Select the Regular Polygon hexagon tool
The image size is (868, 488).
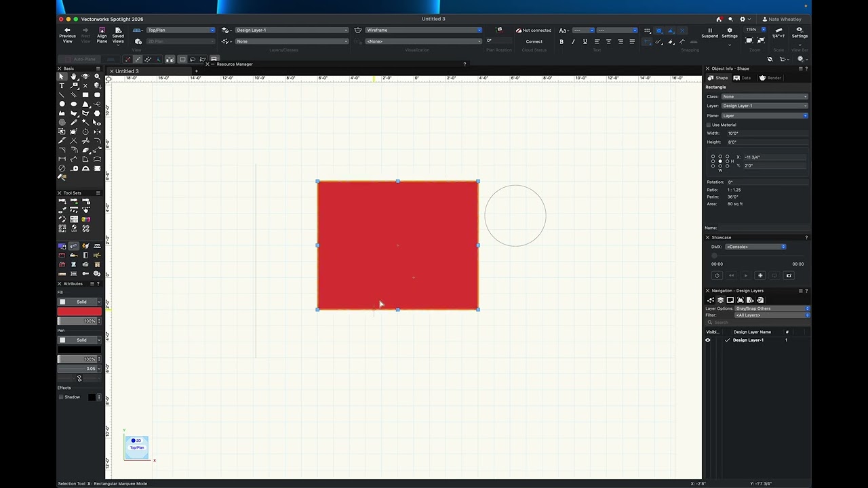pos(97,113)
